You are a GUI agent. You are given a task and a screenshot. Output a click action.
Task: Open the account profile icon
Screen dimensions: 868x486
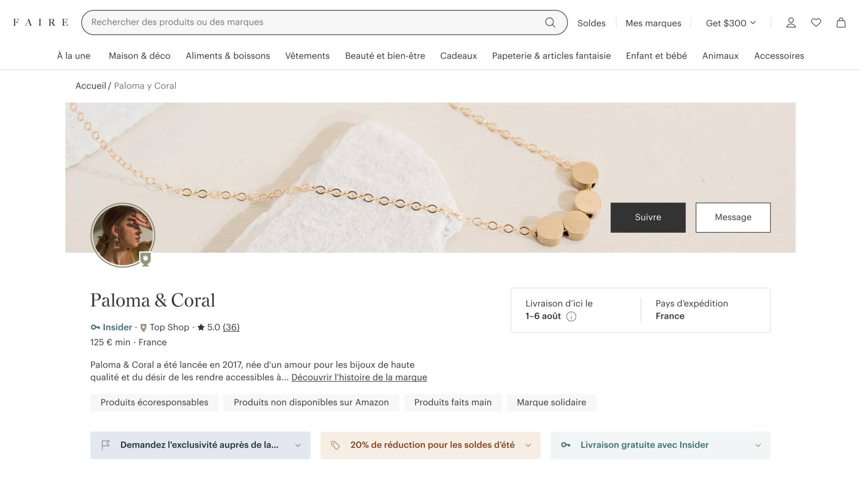[x=790, y=22]
